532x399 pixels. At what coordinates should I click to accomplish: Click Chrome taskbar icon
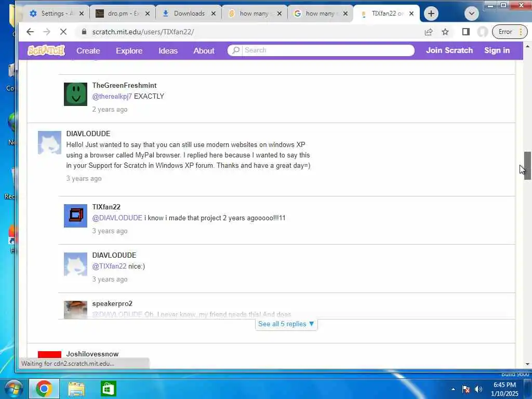[x=44, y=389]
